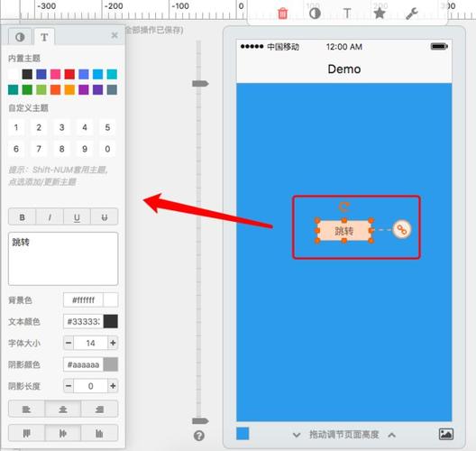Click the up chevron beside 拖动调节页面高度
This screenshot has height=451, width=476.
391,435
